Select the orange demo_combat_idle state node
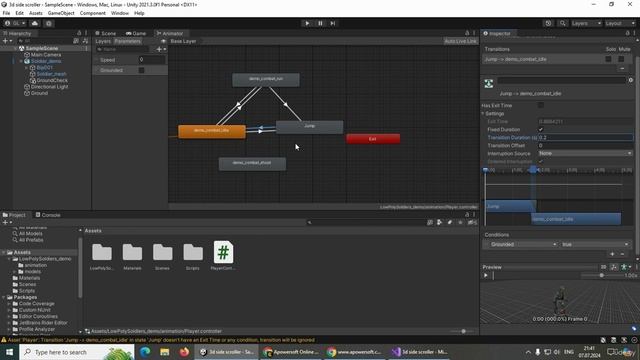 [212, 131]
